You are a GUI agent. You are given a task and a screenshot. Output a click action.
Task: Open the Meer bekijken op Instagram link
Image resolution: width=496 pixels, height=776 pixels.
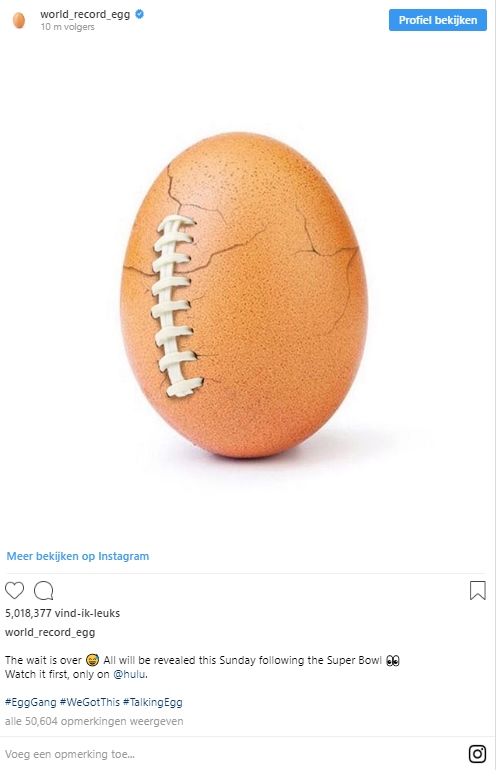78,556
